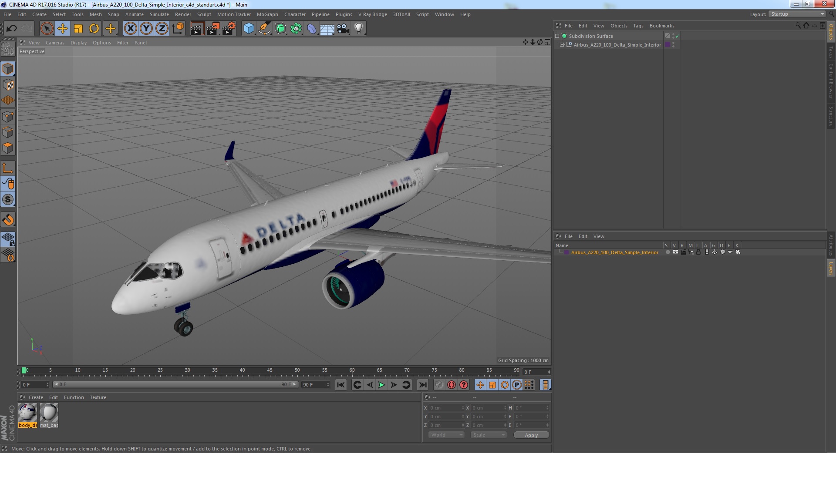The width and height of the screenshot is (836, 504).
Task: Toggle Airbus layer Lock icon
Action: [698, 252]
